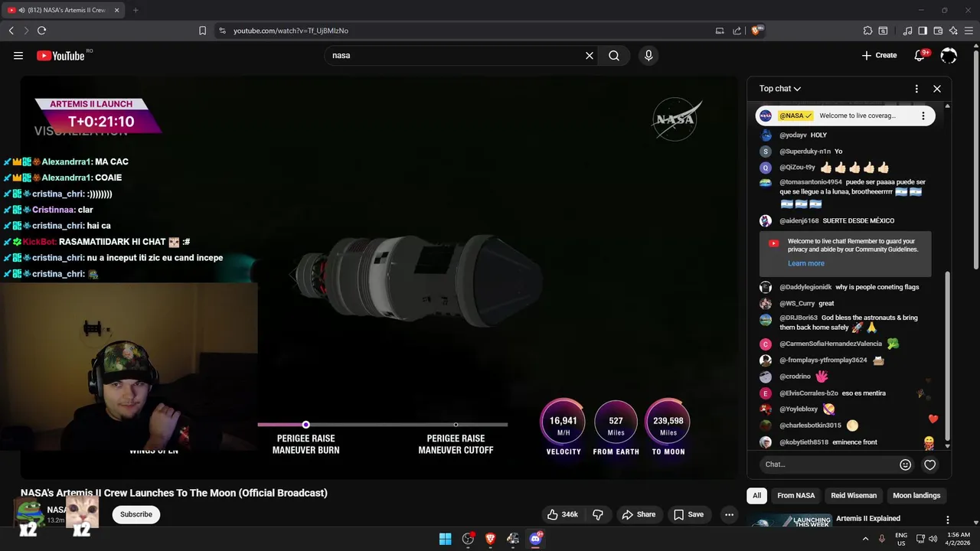Screen dimensions: 980x551
Task: Start voice search with the microphone
Action: (648, 55)
